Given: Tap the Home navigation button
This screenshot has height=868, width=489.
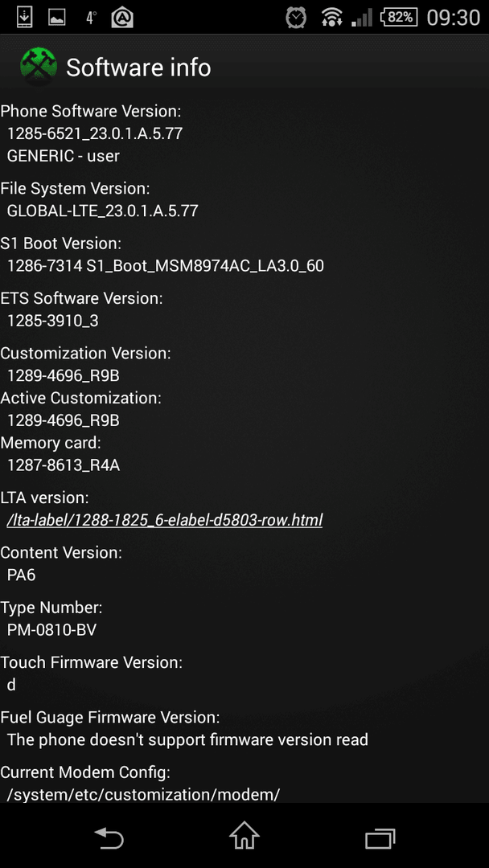Looking at the screenshot, I should 244,835.
